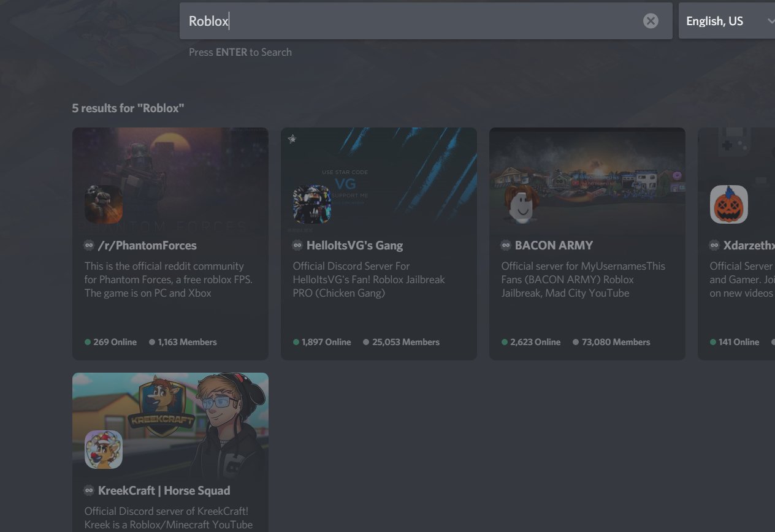Viewport: 775px width, 532px height.
Task: Open the /r/PhantomForces banner image
Action: 170,180
